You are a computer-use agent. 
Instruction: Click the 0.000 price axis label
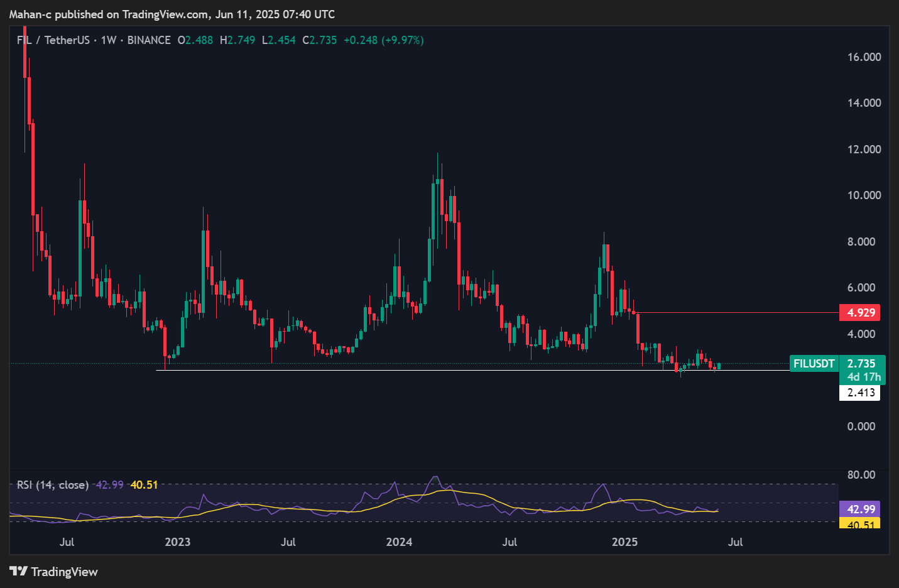pyautogui.click(x=861, y=427)
